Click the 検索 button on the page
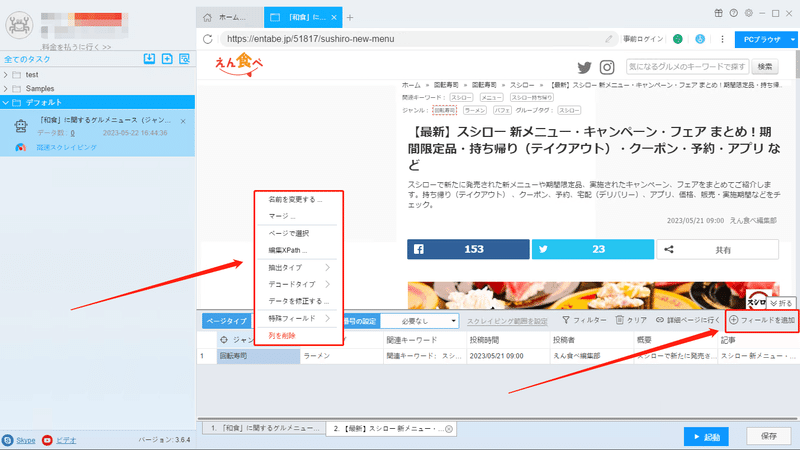The width and height of the screenshot is (800, 450). pos(764,66)
